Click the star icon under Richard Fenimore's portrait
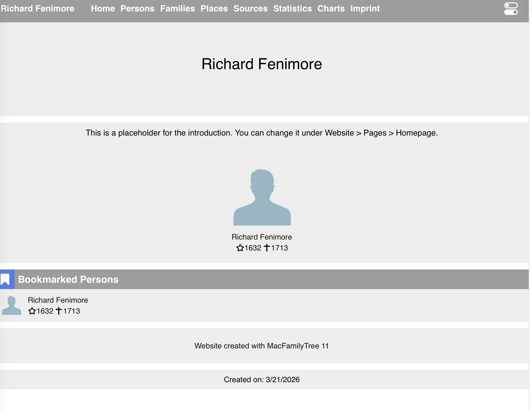 (x=240, y=248)
